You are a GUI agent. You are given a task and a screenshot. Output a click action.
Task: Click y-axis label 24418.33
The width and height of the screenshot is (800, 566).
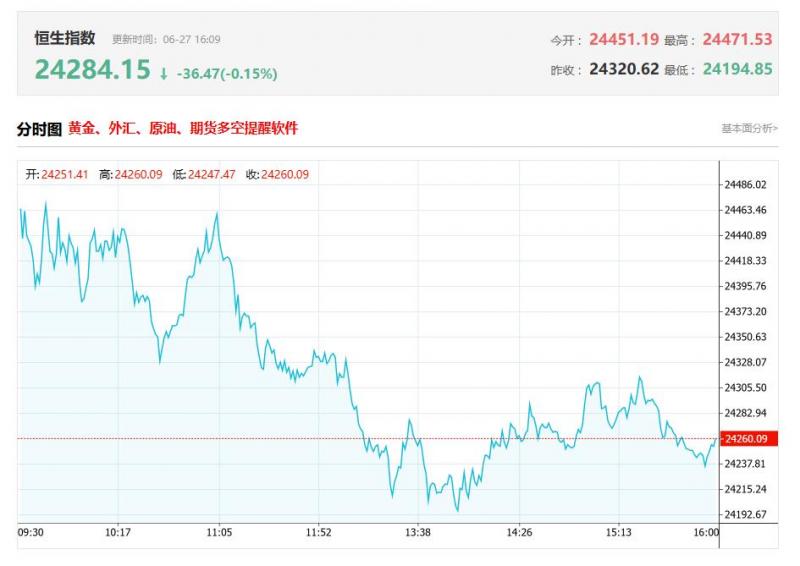click(x=745, y=261)
